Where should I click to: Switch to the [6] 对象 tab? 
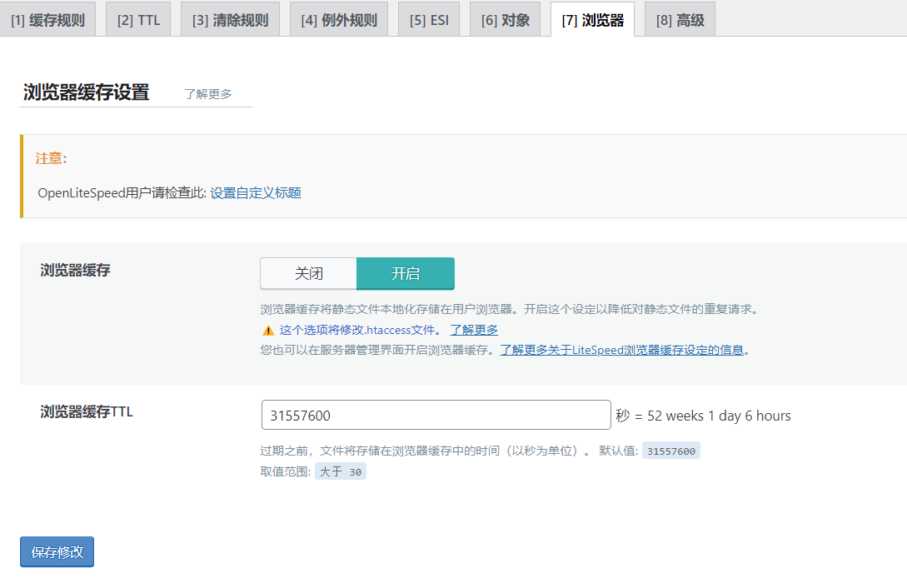pyautogui.click(x=506, y=20)
